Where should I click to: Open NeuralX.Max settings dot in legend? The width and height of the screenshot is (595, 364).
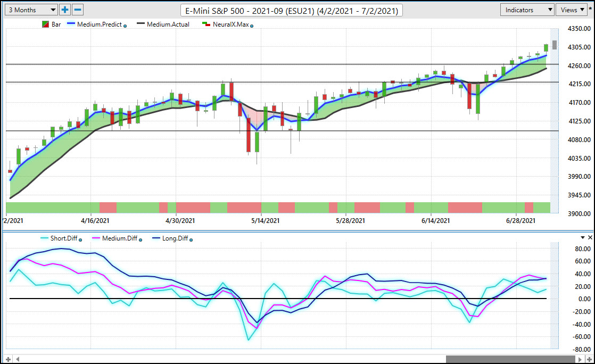252,26
